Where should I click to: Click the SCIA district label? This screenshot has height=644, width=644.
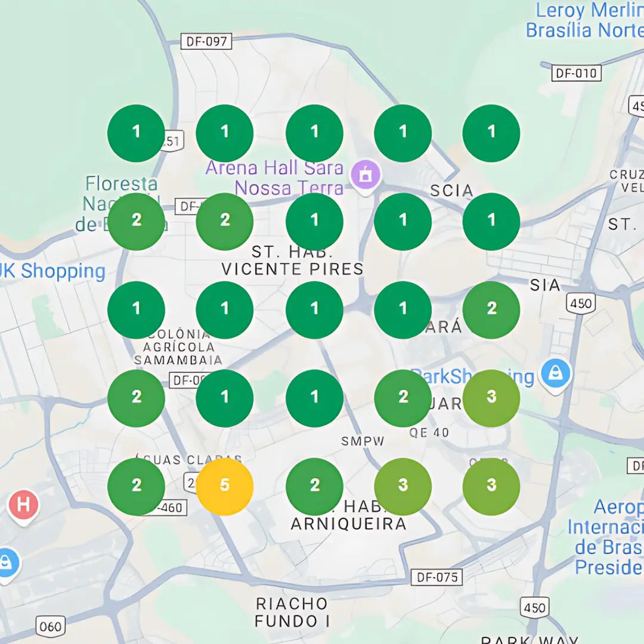451,191
